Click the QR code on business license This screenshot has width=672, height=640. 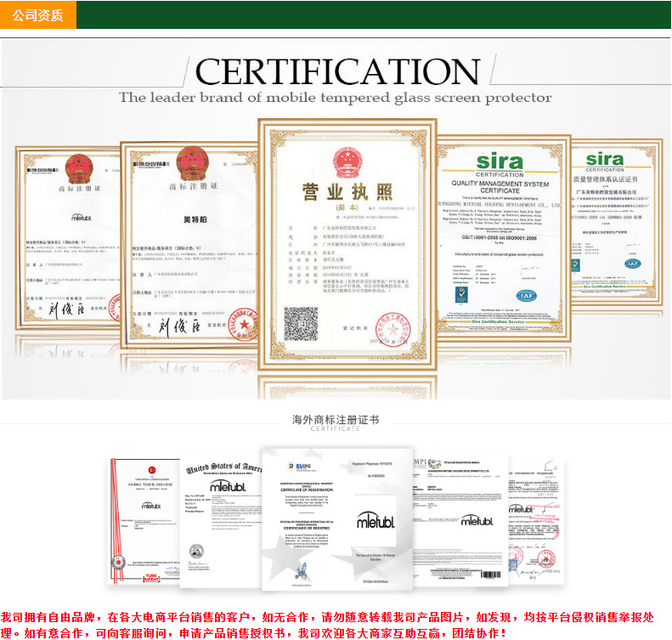click(x=301, y=324)
